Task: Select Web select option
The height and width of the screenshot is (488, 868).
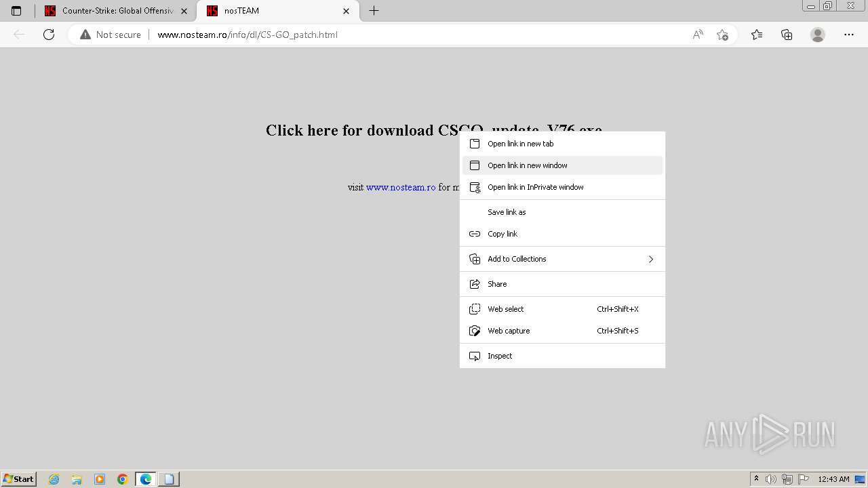Action: (562, 309)
